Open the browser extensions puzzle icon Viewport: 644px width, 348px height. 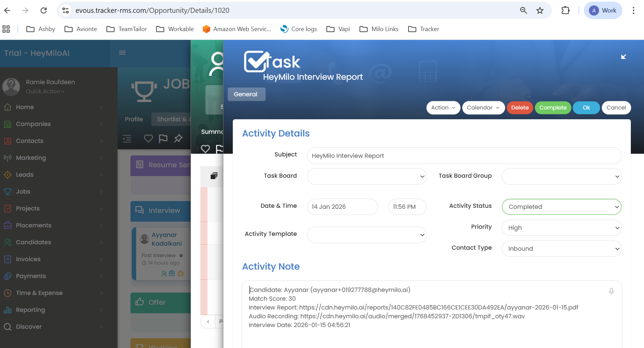[x=565, y=10]
